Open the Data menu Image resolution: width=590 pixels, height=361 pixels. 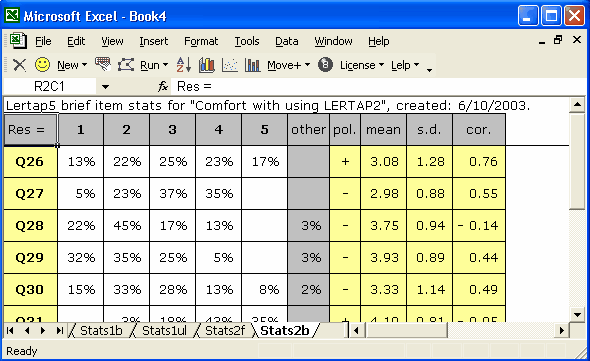(287, 41)
